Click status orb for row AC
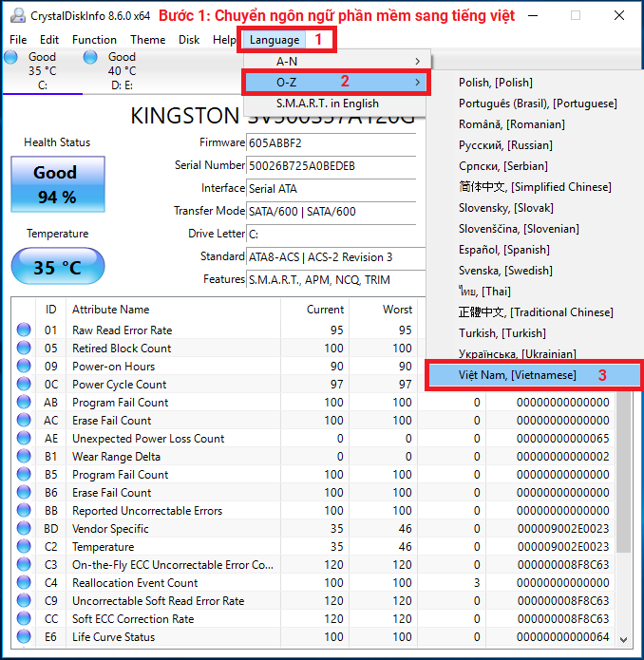The width and height of the screenshot is (644, 660). click(24, 420)
